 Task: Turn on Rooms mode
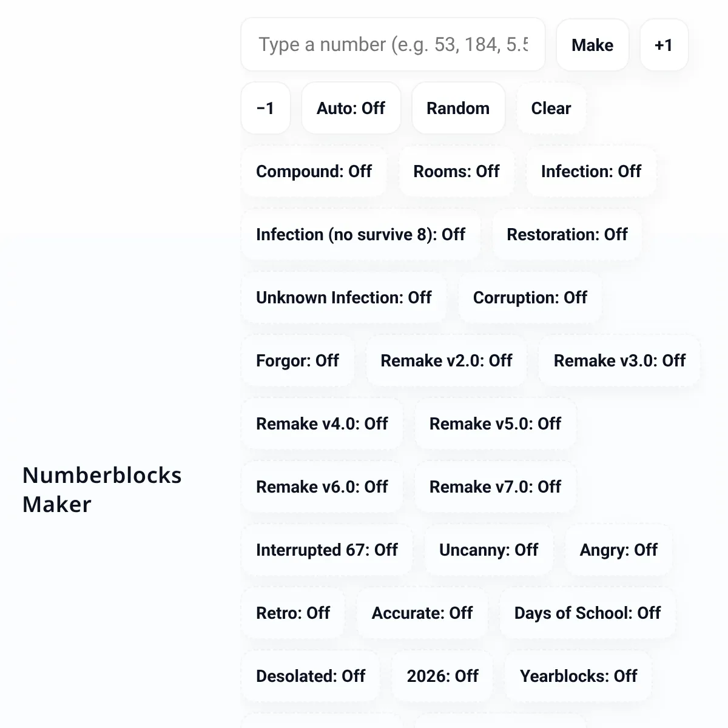[x=456, y=172]
